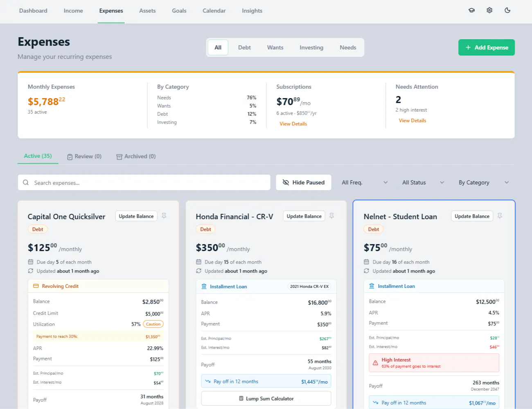Click Nelnet Installment Loan bank icon

[372, 286]
